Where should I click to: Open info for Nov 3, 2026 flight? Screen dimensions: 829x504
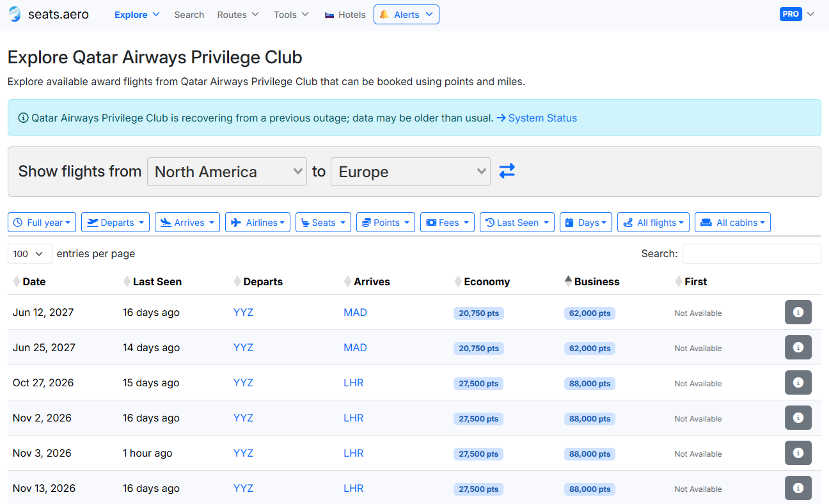click(798, 453)
